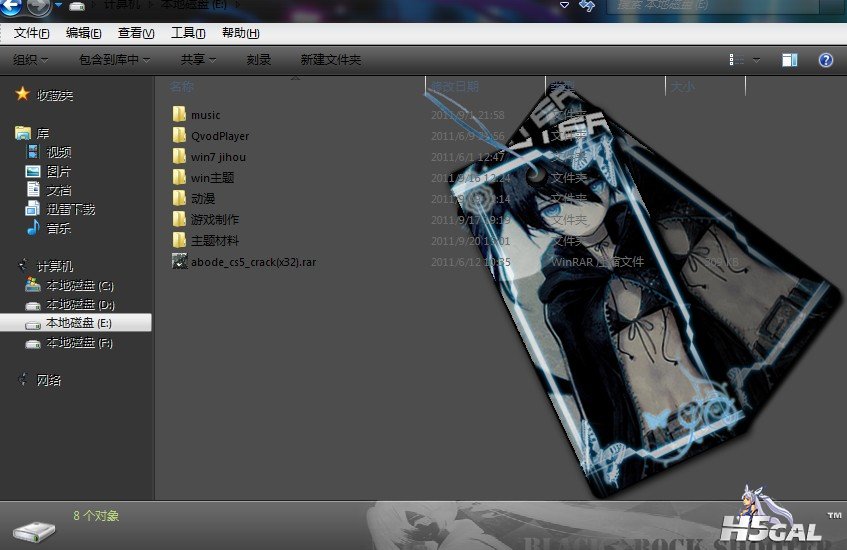Click the music folder name

[205, 115]
